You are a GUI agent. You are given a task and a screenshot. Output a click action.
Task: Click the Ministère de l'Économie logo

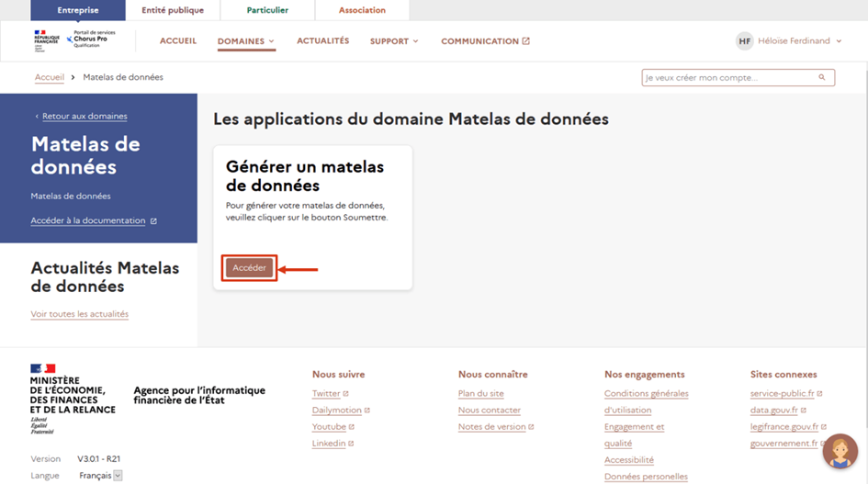[73, 399]
